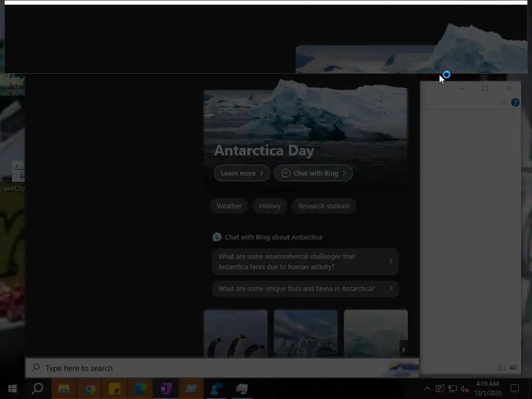The height and width of the screenshot is (399, 532).
Task: Open OneNote from the taskbar
Action: tap(166, 389)
